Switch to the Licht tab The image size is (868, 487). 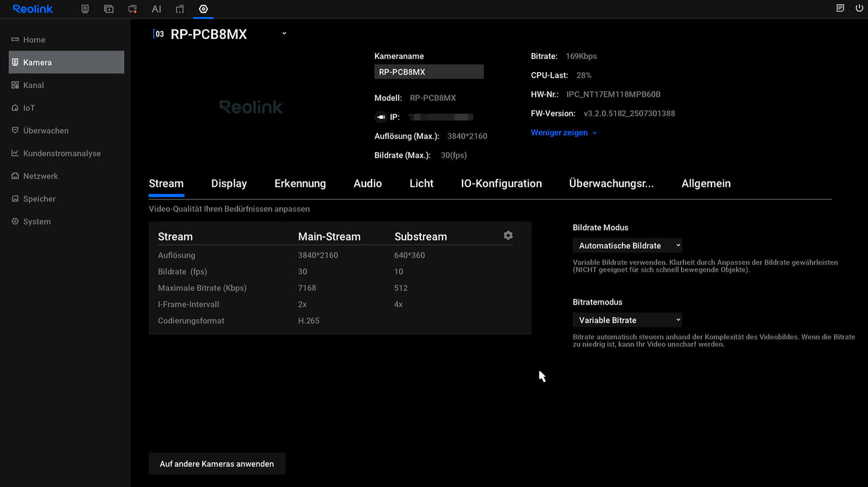click(421, 184)
